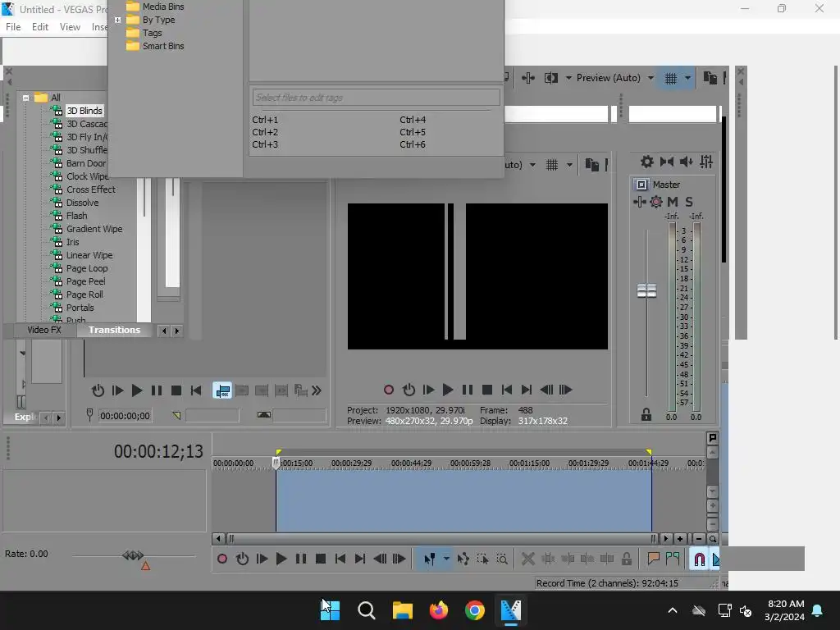Toggle Loop Playback under the video preview

click(x=409, y=390)
